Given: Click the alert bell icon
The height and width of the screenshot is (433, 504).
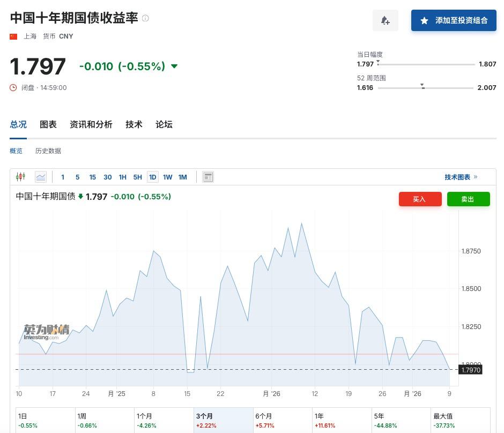Looking at the screenshot, I should tap(386, 20).
